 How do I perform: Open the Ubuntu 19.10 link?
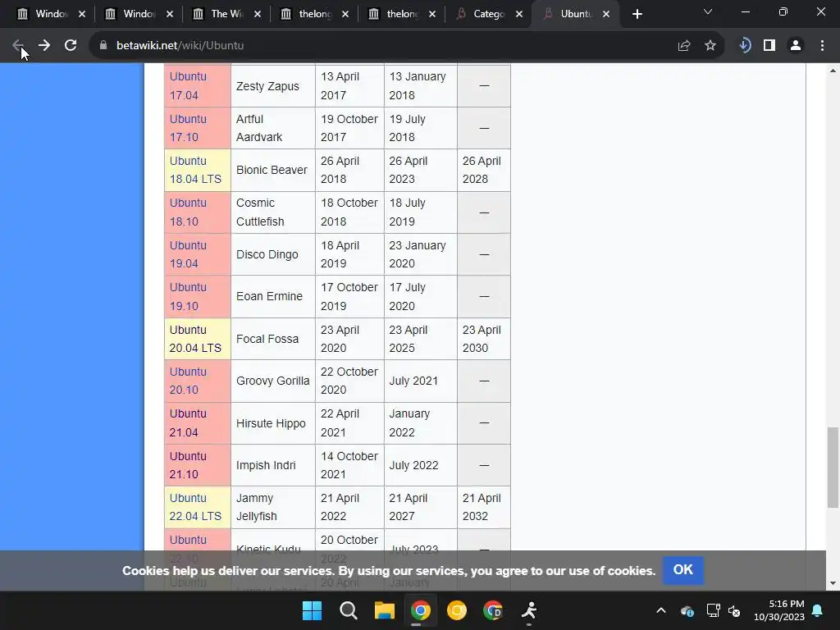point(188,296)
